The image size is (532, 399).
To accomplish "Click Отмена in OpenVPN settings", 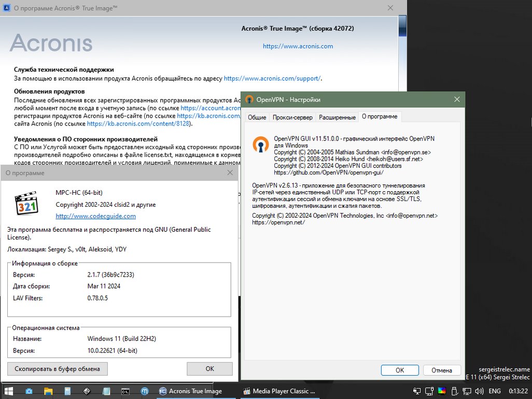I will pos(442,370).
